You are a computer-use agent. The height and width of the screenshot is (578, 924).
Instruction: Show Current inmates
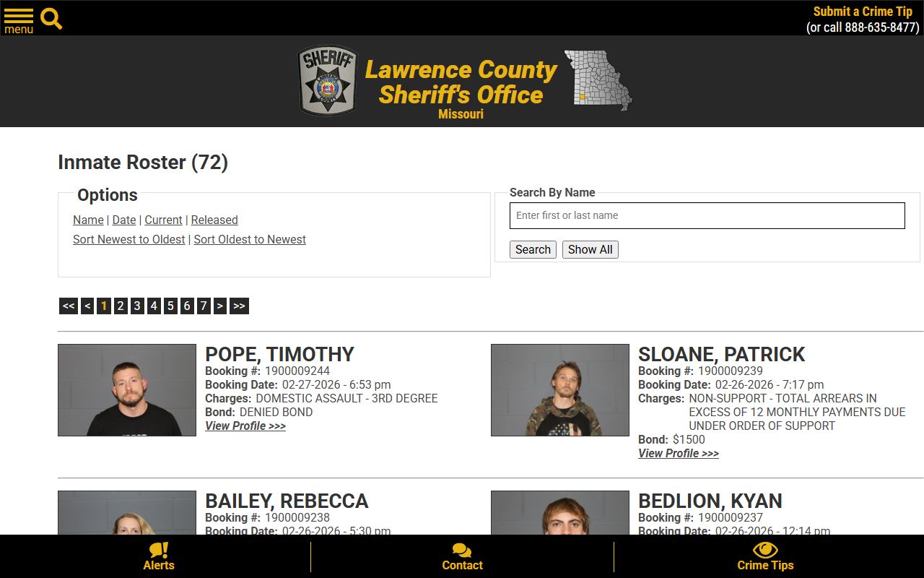[x=163, y=220]
